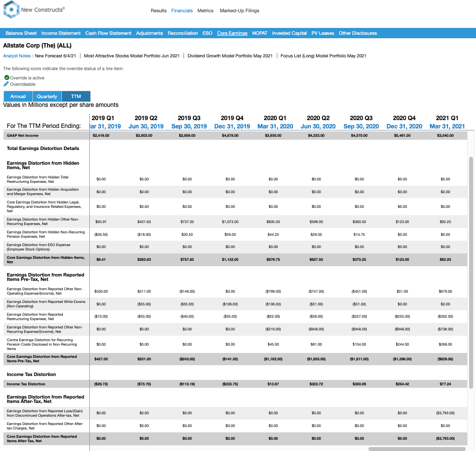Image resolution: width=476 pixels, height=451 pixels.
Task: Open Dividend Growth Model Portfolio May 2021
Action: (230, 56)
